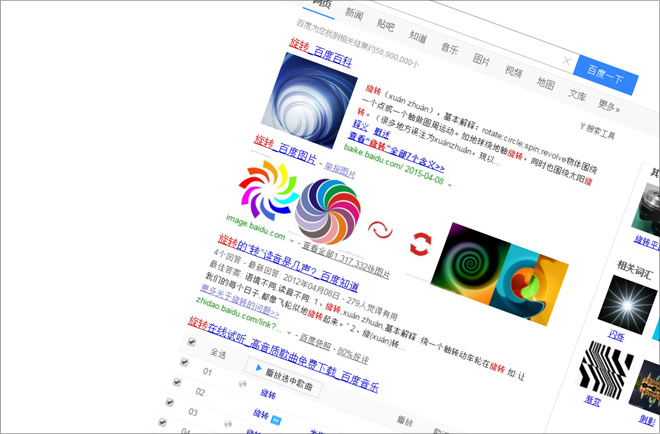Open the 更多» more categories menu
Viewport: 660px width, 434px height.
coord(608,106)
